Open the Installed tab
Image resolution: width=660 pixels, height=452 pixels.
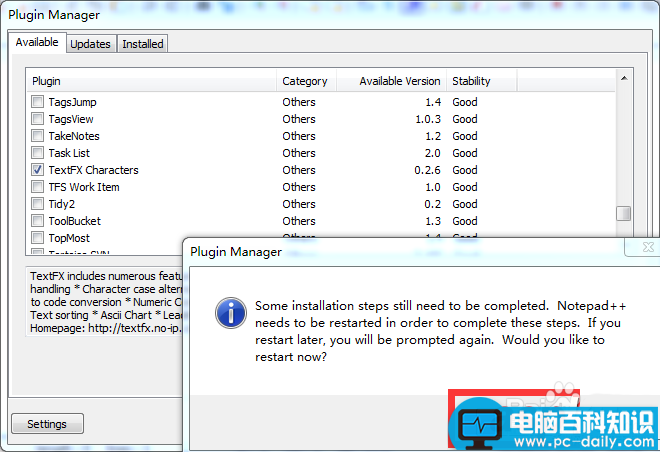pos(142,44)
